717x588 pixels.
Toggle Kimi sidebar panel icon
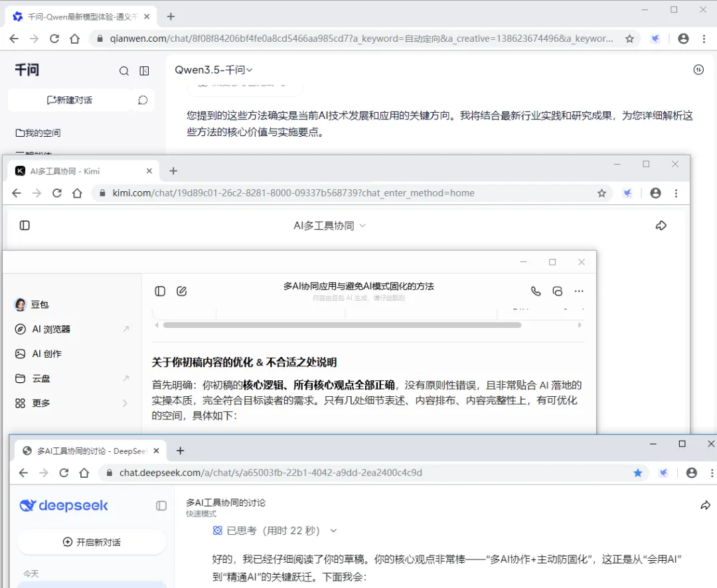[25, 226]
